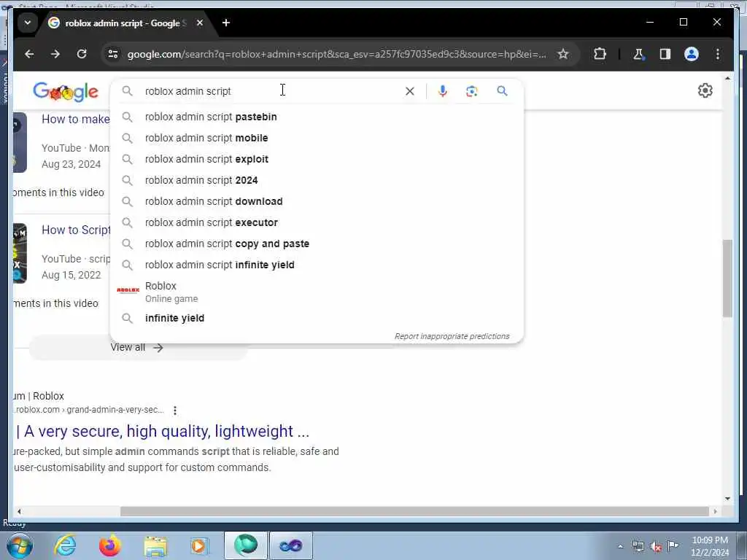This screenshot has height=560, width=747.
Task: Open Chrome three-dot menu
Action: coord(718,54)
